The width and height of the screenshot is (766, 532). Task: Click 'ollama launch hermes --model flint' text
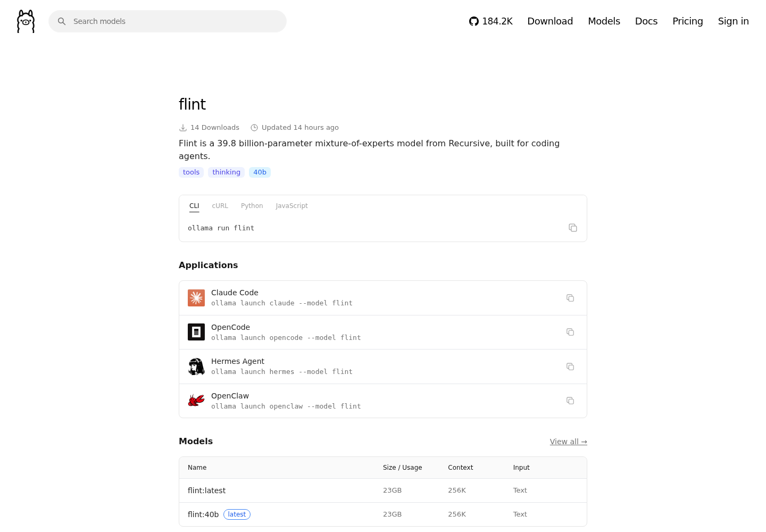[x=282, y=372]
